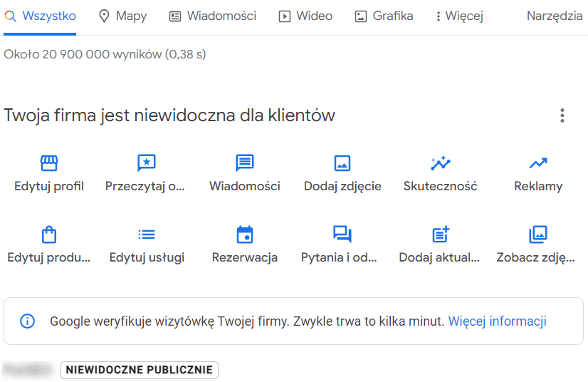Switch to the Mapy search tab
This screenshot has height=382, width=588.
(122, 16)
